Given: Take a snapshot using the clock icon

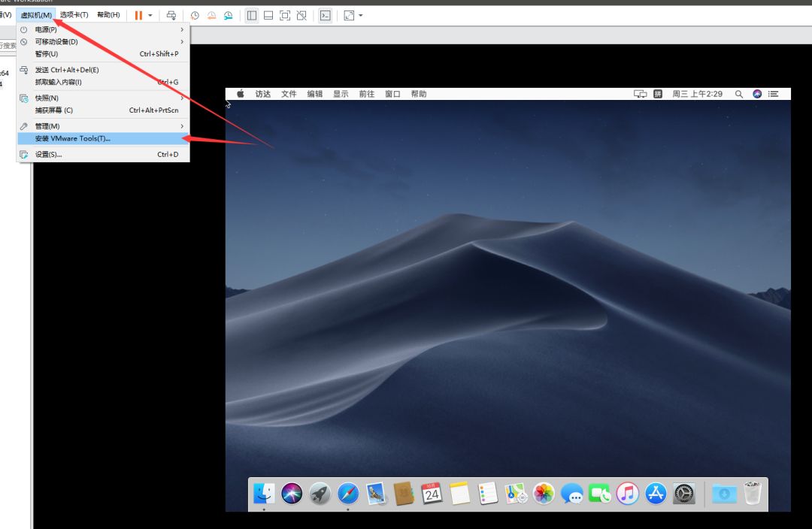Looking at the screenshot, I should [x=195, y=16].
